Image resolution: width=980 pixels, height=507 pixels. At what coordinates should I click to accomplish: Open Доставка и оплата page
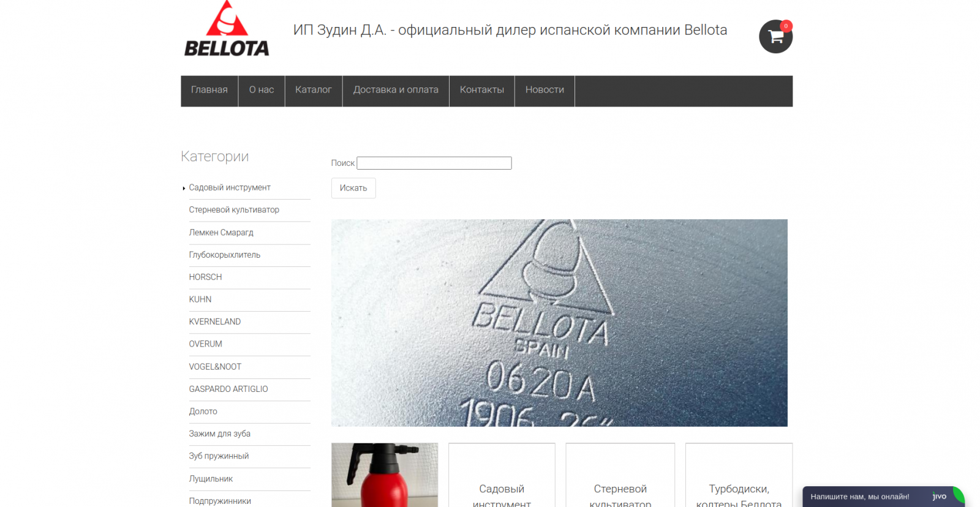(396, 91)
